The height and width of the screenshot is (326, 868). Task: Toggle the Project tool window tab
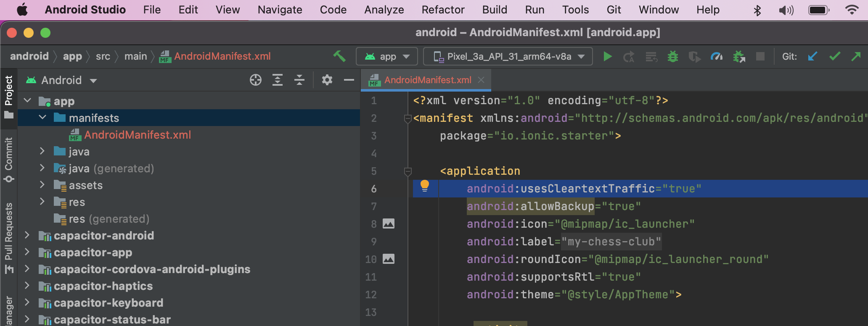pyautogui.click(x=8, y=97)
